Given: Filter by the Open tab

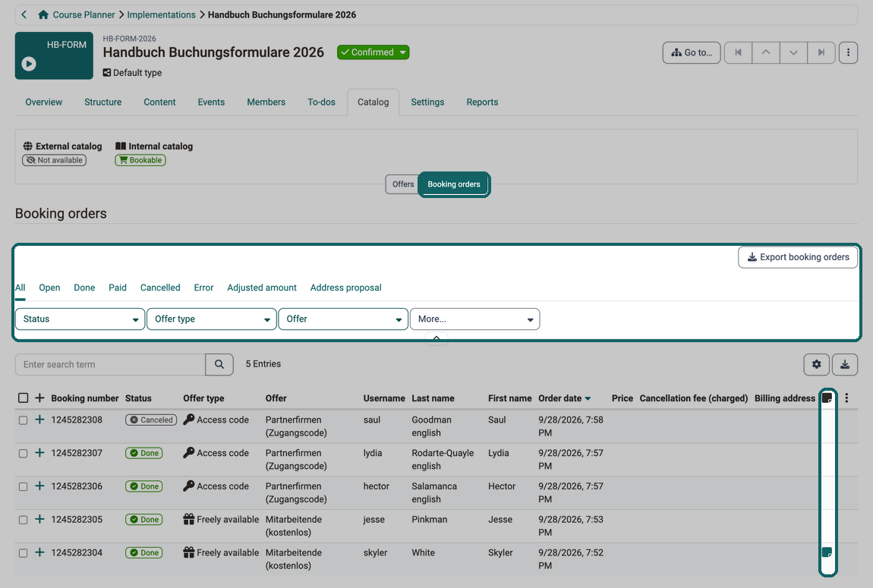Looking at the screenshot, I should (49, 288).
